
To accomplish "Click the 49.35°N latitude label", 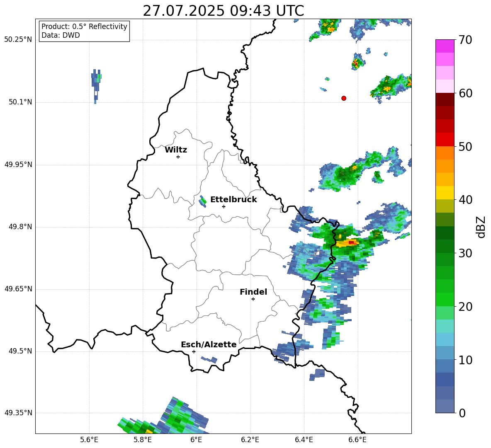I will coord(18,413).
